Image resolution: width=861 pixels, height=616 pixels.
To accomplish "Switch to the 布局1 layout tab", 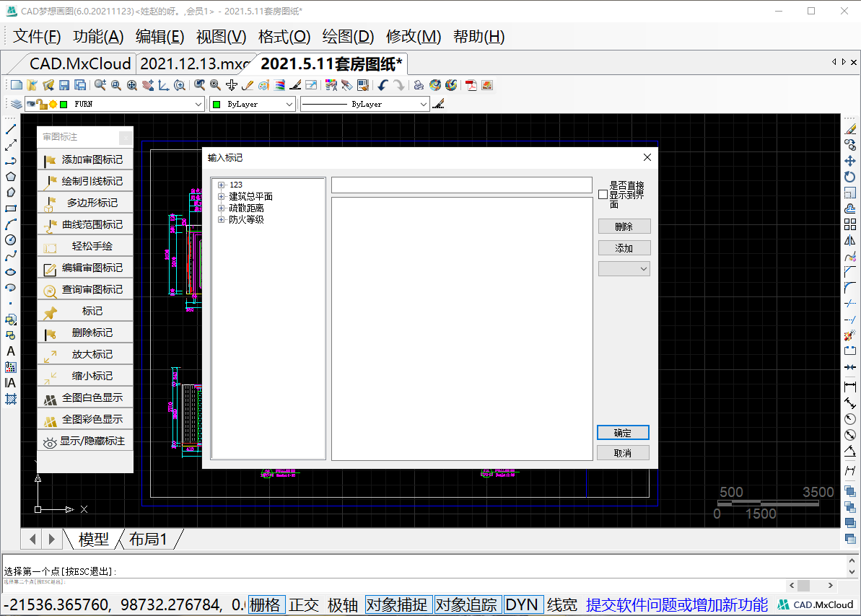I will pos(148,539).
